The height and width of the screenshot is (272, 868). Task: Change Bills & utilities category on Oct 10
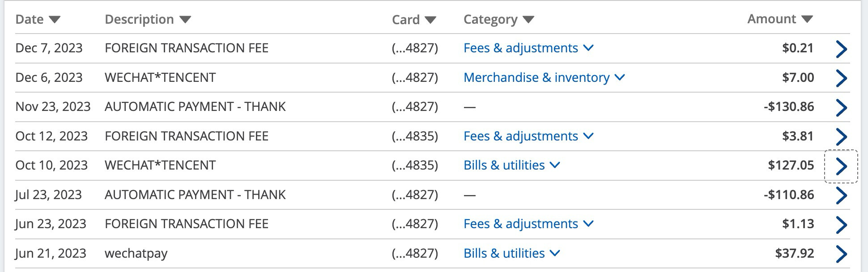point(512,165)
